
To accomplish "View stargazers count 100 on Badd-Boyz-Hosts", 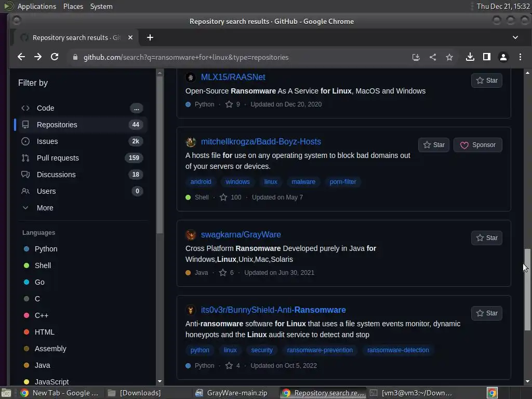I will pos(231,197).
